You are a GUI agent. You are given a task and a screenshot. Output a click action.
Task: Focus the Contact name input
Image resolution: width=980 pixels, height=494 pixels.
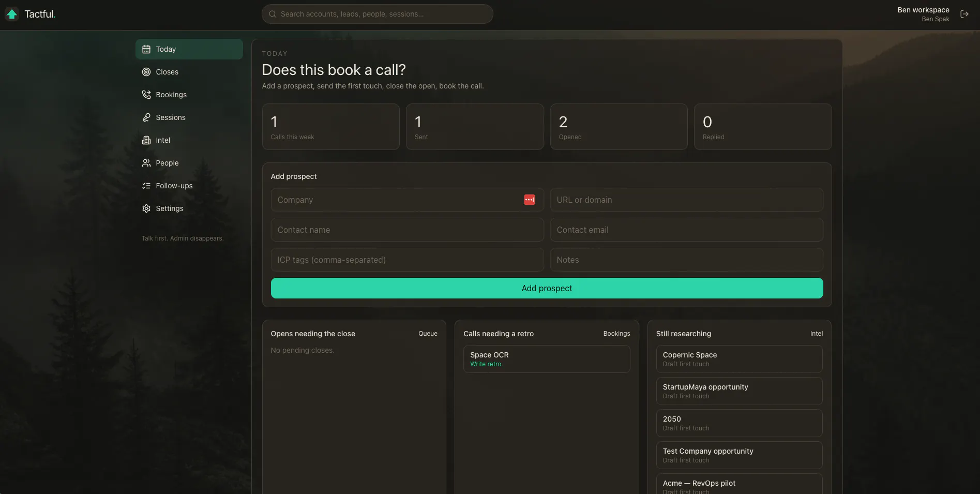point(408,230)
